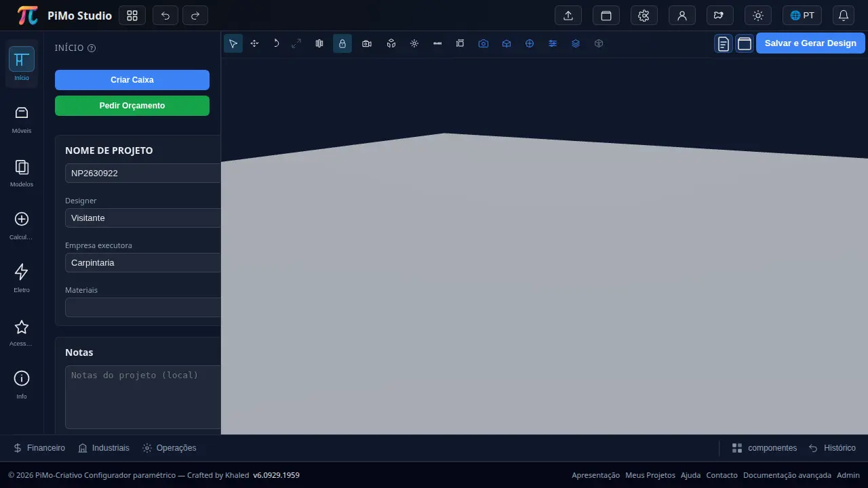Open the Início sidebar tab

click(22, 64)
